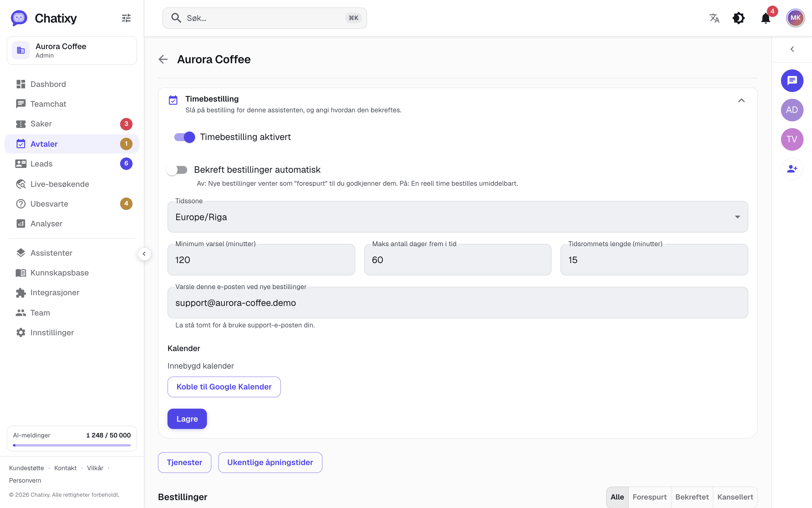Screen dimensions: 812x508
Task: Open sidebar tune settings icon
Action: [126, 18]
